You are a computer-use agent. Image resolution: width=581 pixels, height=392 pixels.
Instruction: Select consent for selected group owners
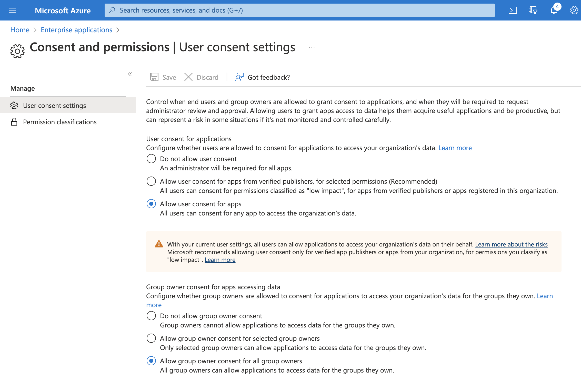pos(151,338)
